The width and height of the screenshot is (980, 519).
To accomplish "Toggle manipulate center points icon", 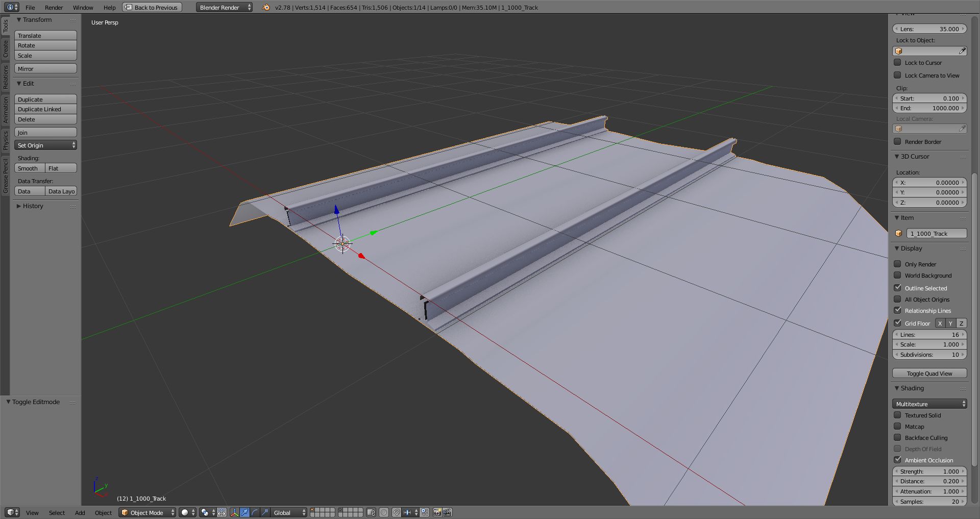I will (x=222, y=512).
